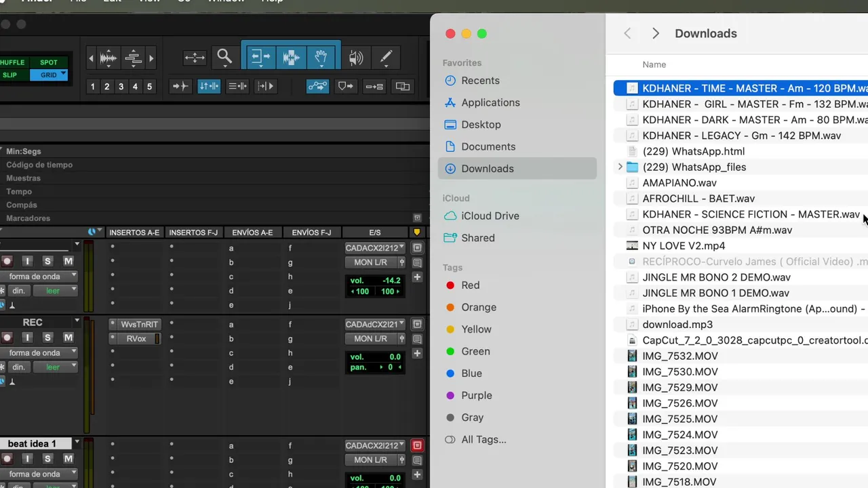This screenshot has height=488, width=868.
Task: Select zoom preset 5
Action: 150,87
